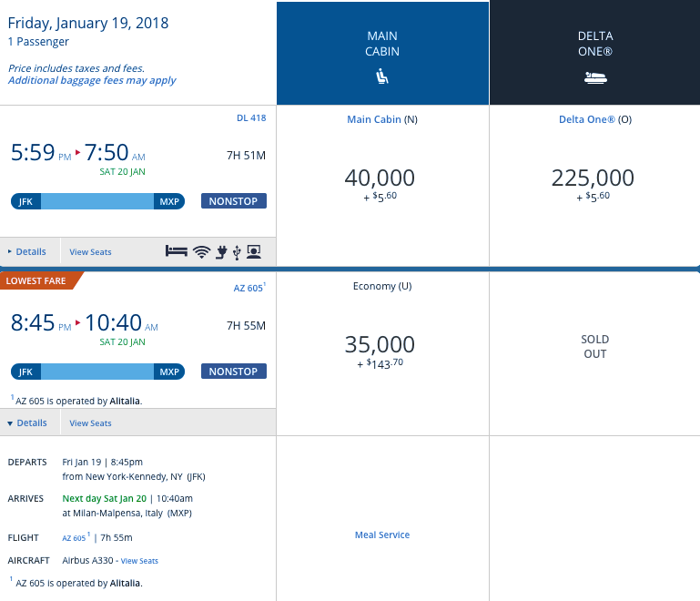Click Additional baggage fees may apply link

pyautogui.click(x=92, y=80)
